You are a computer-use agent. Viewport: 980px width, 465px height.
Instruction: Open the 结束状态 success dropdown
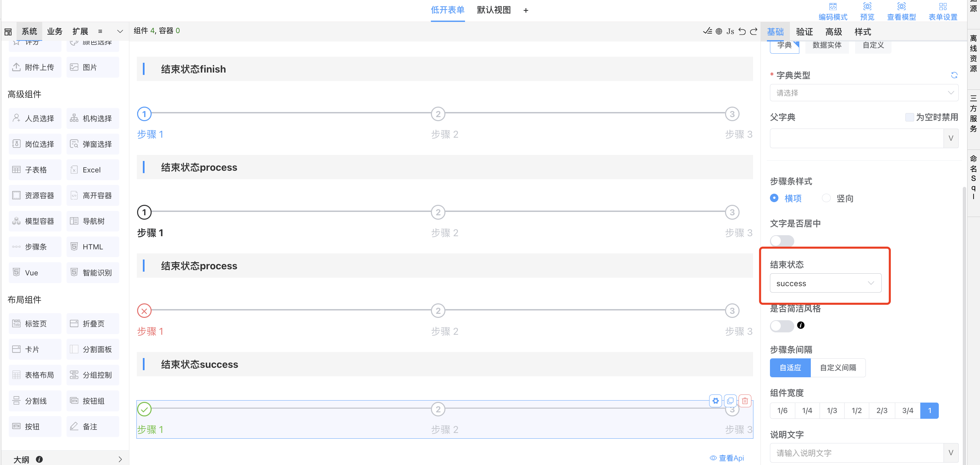click(x=825, y=283)
